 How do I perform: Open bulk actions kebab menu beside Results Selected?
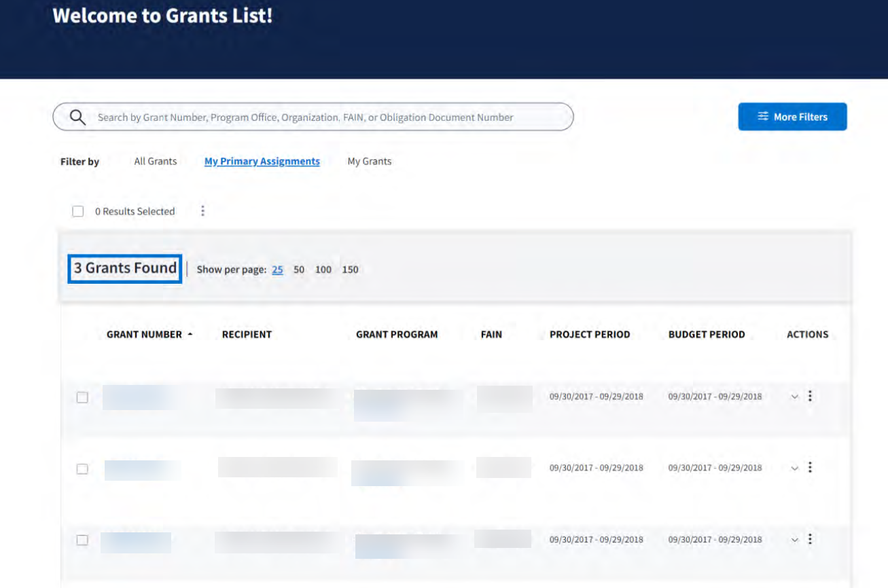tap(202, 211)
